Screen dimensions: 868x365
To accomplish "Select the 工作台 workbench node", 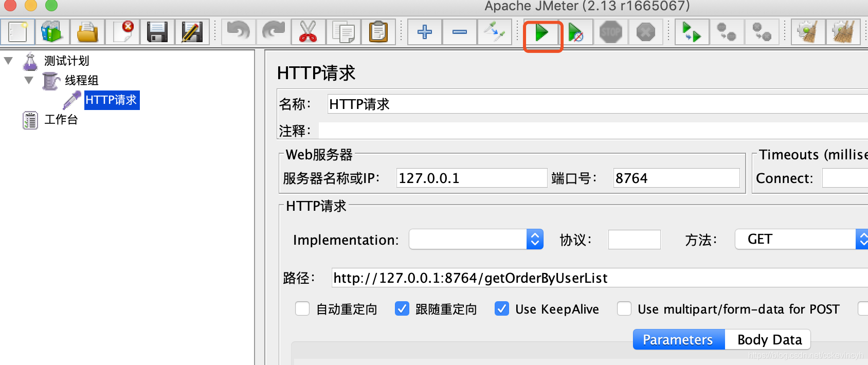I will (x=61, y=120).
